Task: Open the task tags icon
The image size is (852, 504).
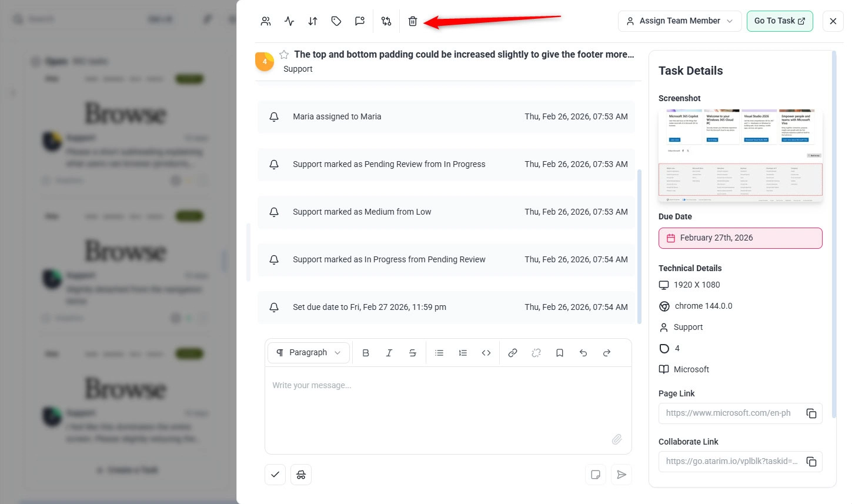Action: (336, 21)
